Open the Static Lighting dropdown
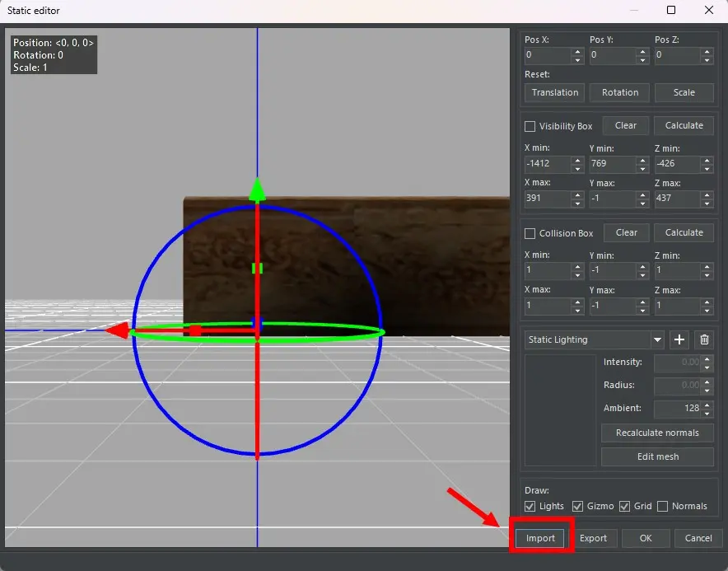 657,339
